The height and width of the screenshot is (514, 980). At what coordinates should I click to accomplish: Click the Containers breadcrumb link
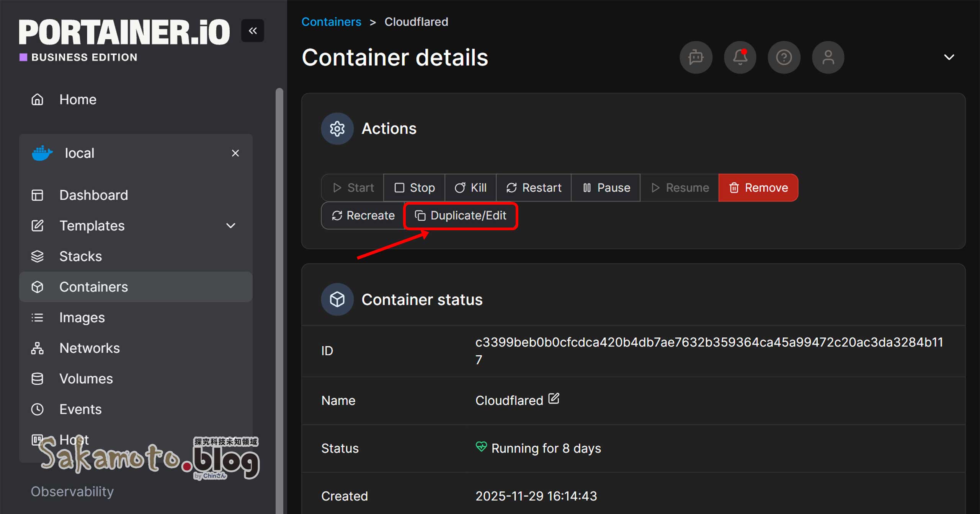[x=331, y=22]
